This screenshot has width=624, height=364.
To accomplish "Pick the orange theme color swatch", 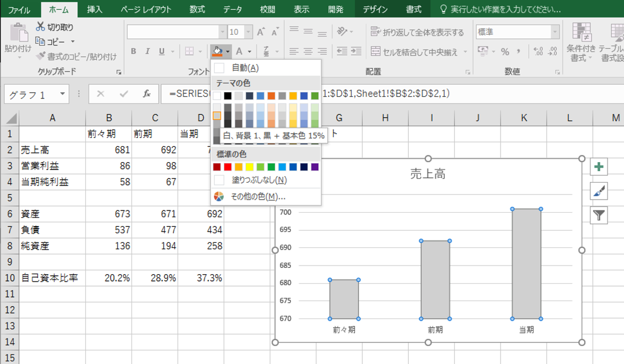I will (x=272, y=96).
